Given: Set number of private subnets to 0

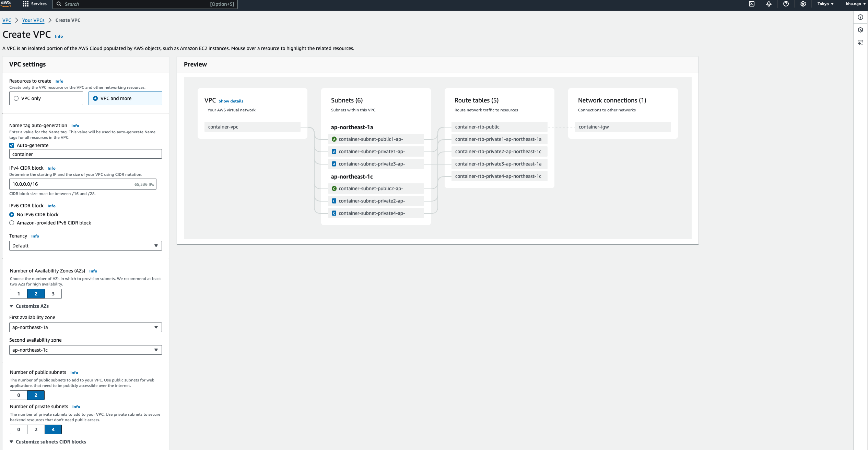Looking at the screenshot, I should click(19, 429).
